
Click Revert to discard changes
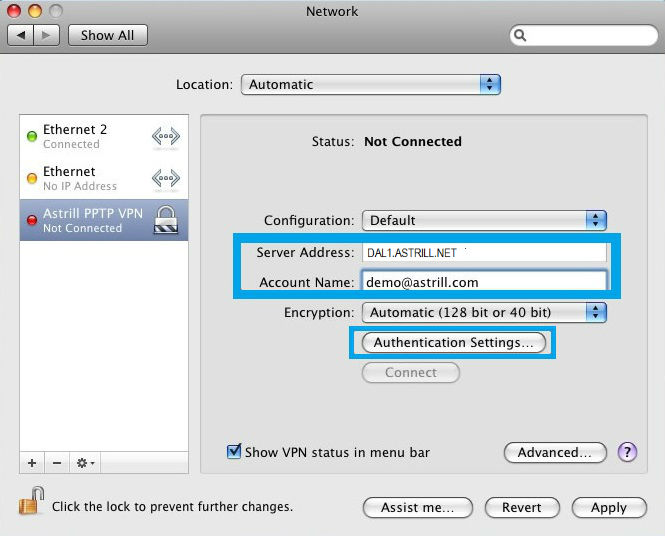coord(522,508)
